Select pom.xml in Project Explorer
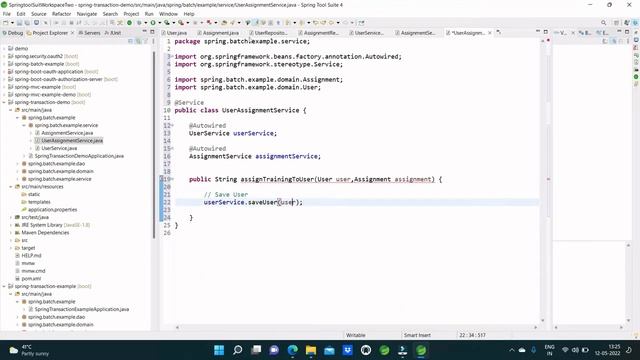 [x=31, y=279]
